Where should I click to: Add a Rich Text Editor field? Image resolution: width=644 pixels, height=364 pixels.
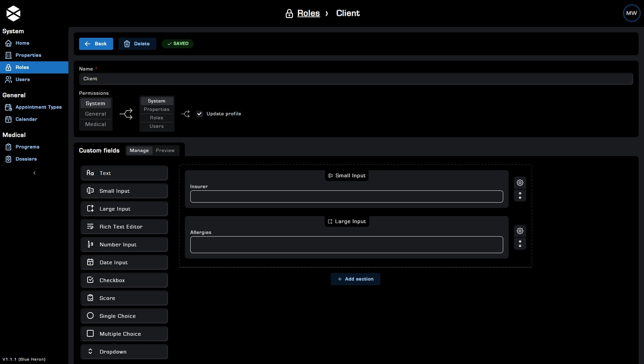[124, 226]
